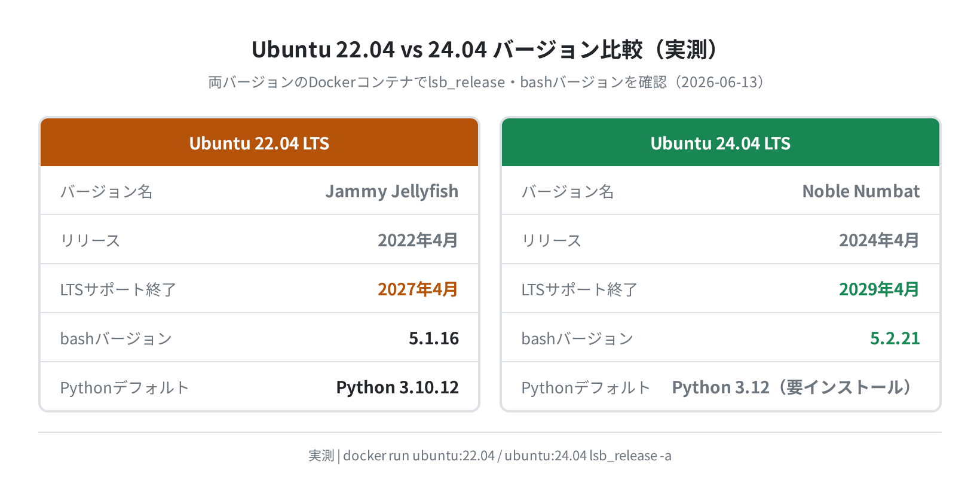Click 'bashバージョン' label in the 22.04 card
Viewport: 980px width, 489px height.
(x=116, y=338)
